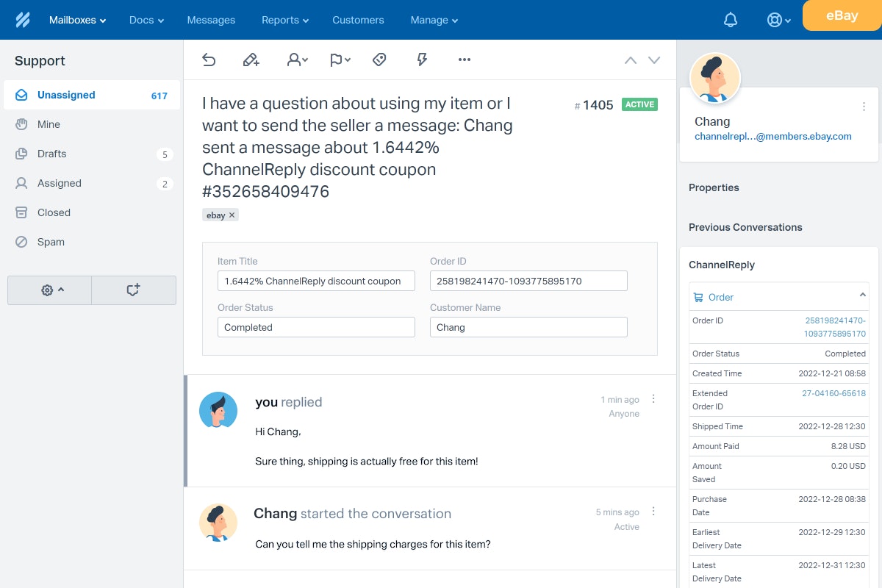
Task: Open options menu on your reply
Action: point(653,399)
